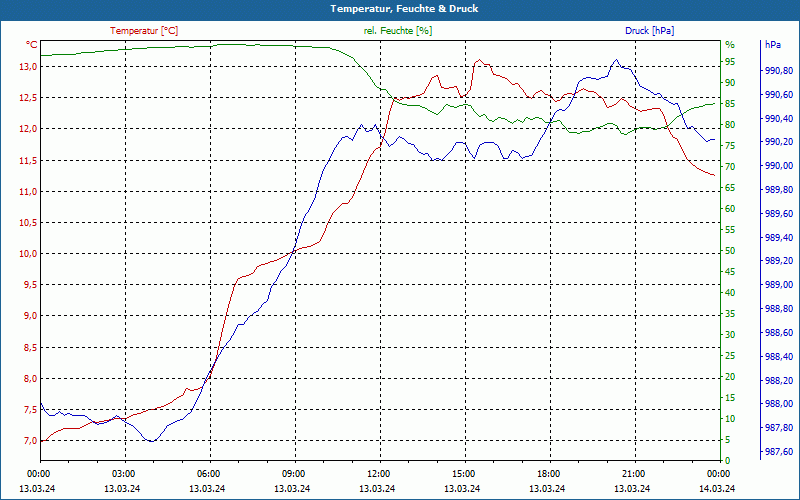
Task: Click the '12,5' temperature axis value
Action: 28,98
